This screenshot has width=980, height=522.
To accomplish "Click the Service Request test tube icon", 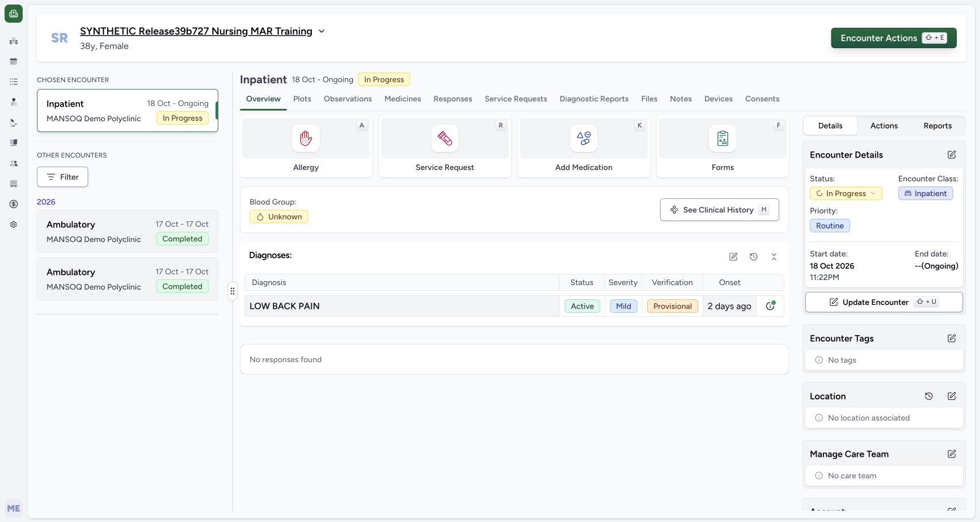I will pos(445,138).
